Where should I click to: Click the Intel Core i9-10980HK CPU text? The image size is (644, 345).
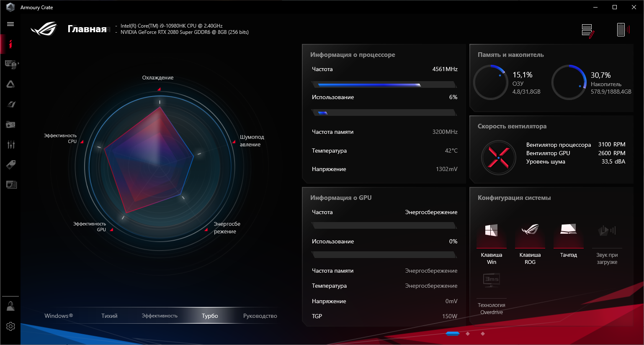pyautogui.click(x=172, y=26)
